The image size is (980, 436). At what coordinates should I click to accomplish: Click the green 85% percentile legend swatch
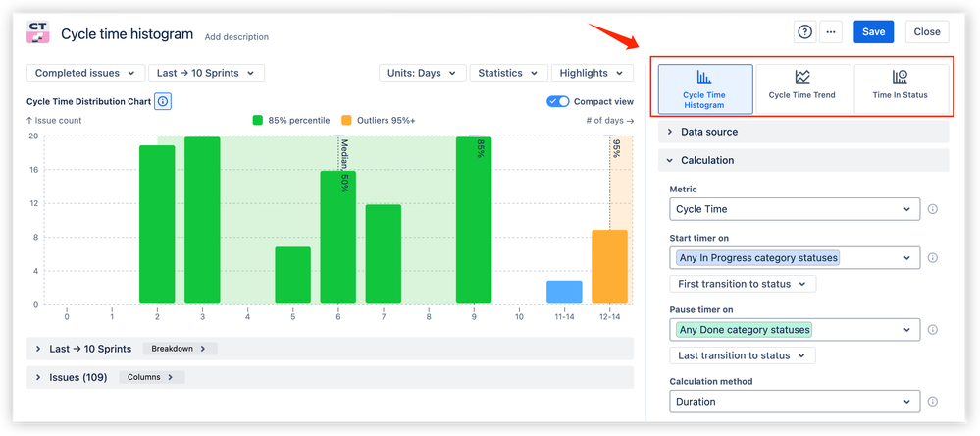[x=258, y=120]
